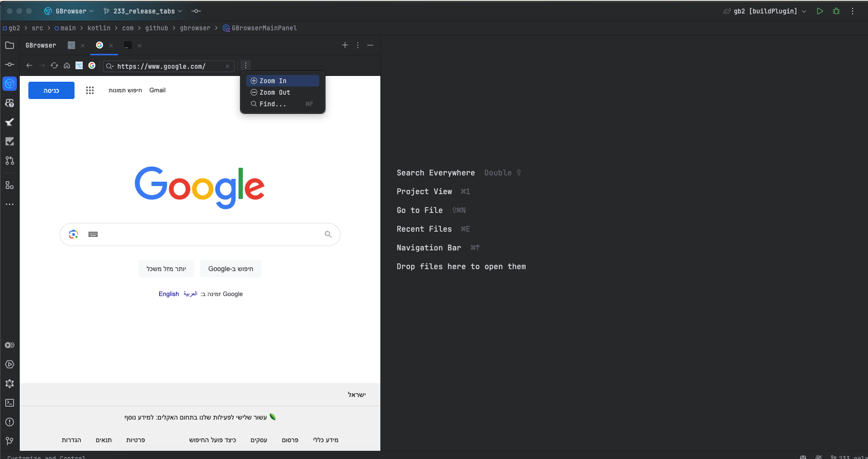The width and height of the screenshot is (868, 459).
Task: Switch Google language to English
Action: pyautogui.click(x=169, y=294)
